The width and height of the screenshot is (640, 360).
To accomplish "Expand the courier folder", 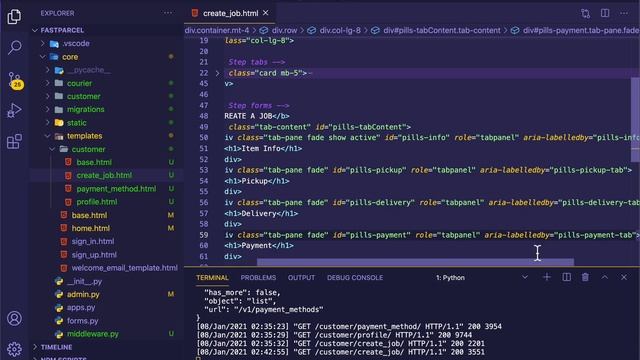I will coord(79,83).
